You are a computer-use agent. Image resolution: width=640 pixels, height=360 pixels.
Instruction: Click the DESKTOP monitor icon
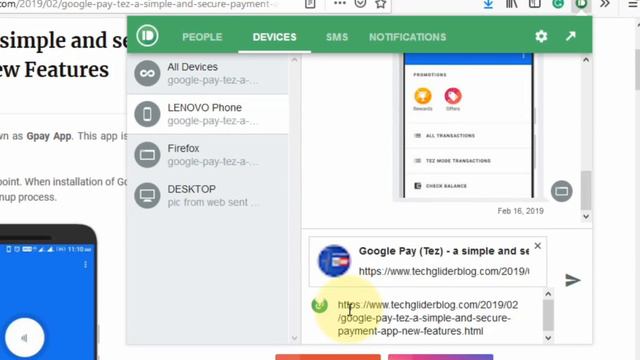[147, 196]
